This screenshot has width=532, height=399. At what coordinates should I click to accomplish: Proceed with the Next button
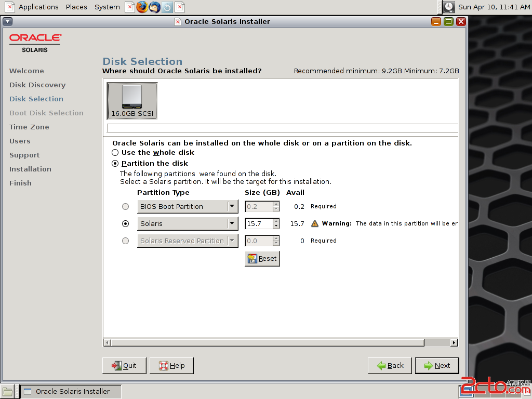(437, 366)
